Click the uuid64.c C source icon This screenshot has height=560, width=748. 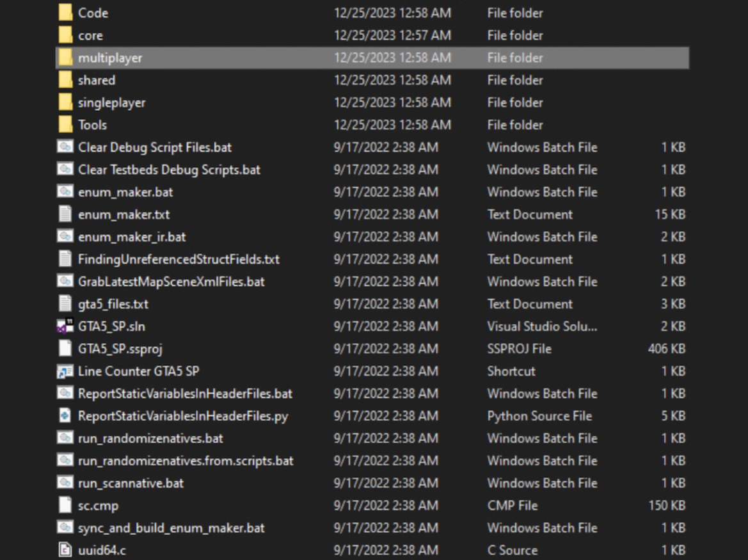pyautogui.click(x=65, y=550)
